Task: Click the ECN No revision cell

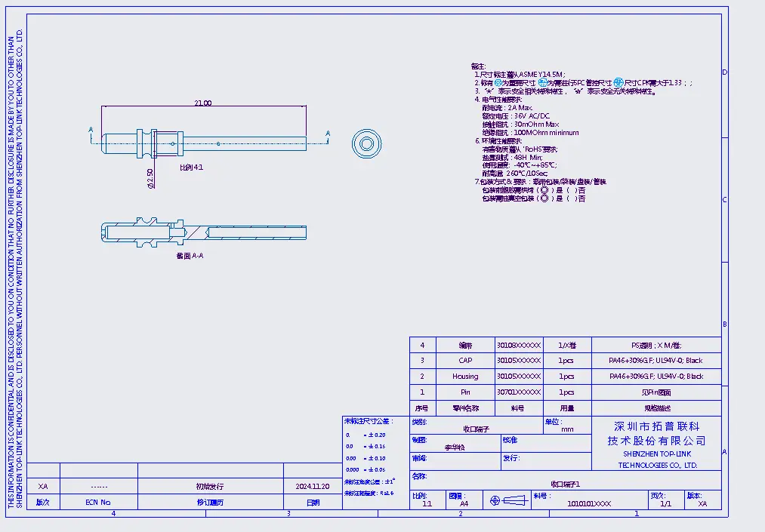Action: click(98, 503)
